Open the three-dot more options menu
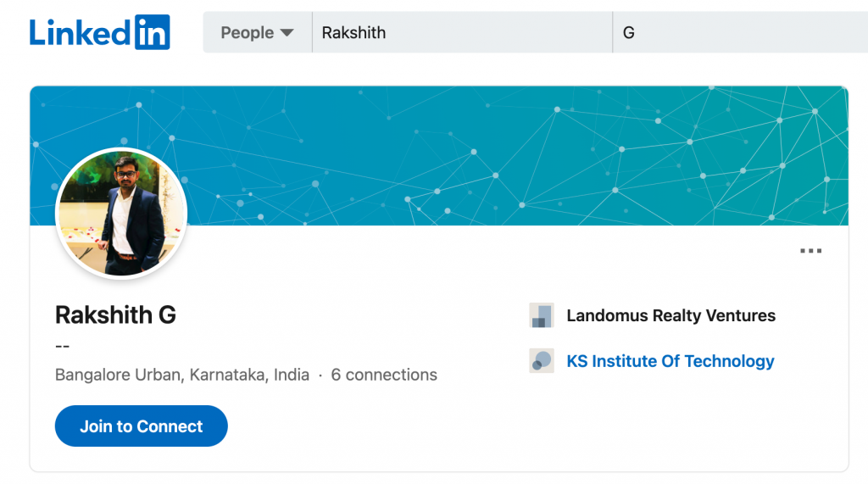This screenshot has width=868, height=484. 811,251
